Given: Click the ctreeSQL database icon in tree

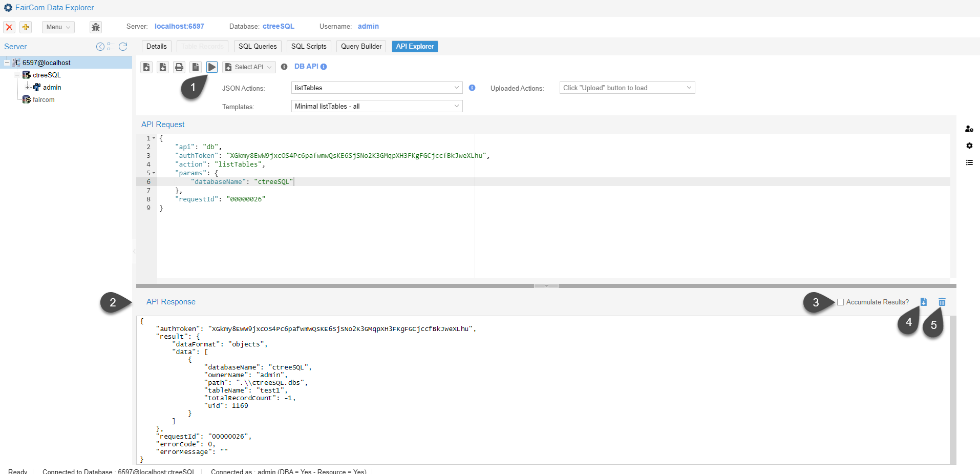Looking at the screenshot, I should (27, 75).
